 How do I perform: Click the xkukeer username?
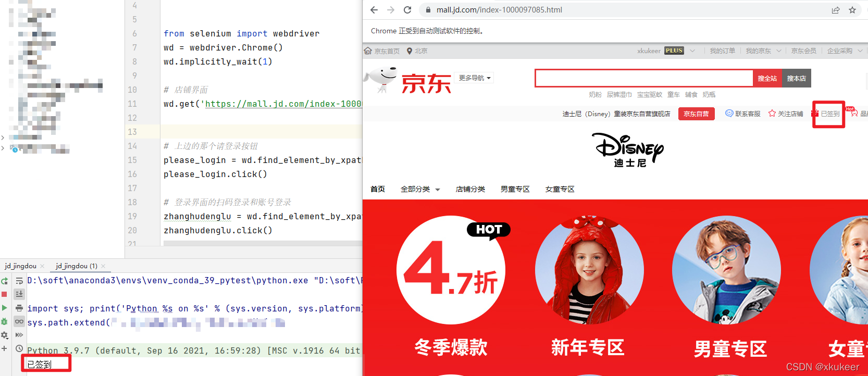[649, 51]
